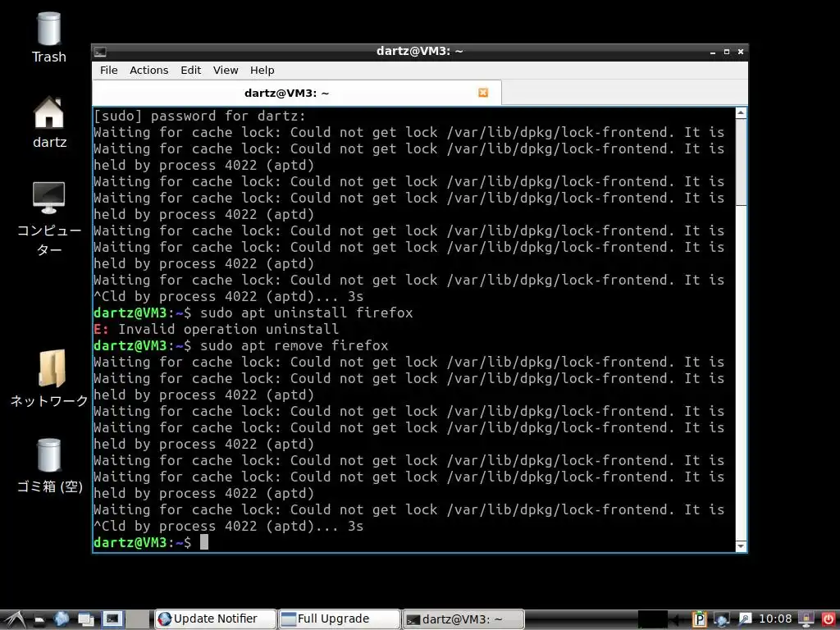Launch the terminal from the panel quick-launch

(112, 619)
